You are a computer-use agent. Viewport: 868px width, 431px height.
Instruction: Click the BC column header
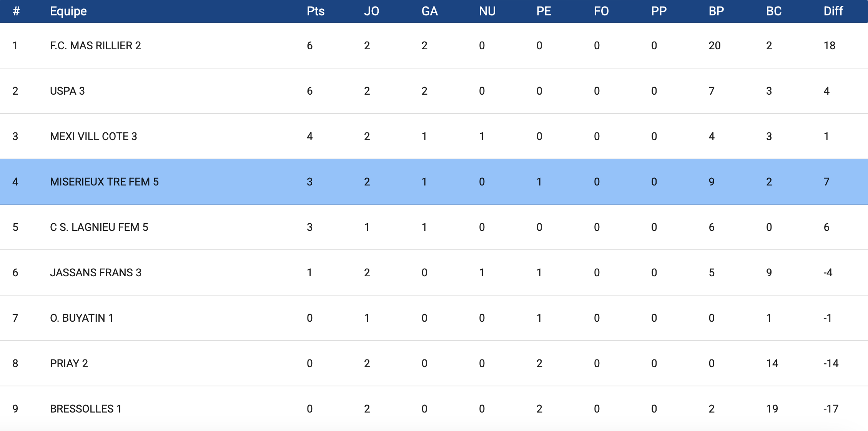[774, 11]
